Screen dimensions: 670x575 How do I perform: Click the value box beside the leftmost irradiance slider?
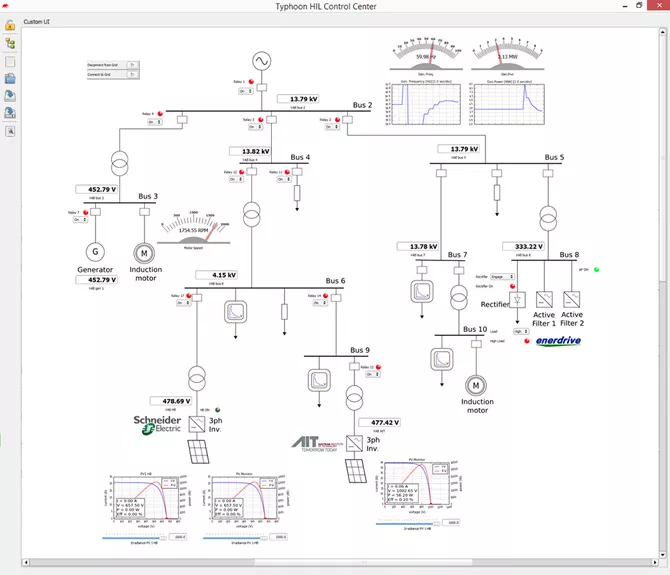(x=178, y=537)
